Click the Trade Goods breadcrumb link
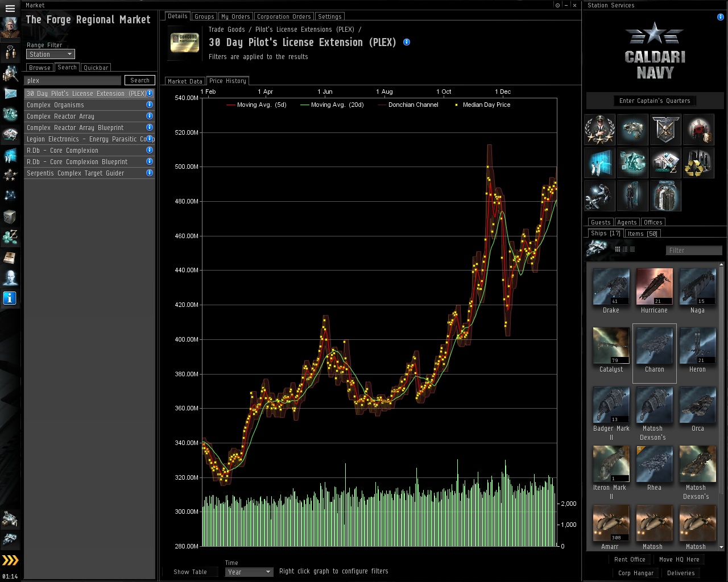This screenshot has width=728, height=582. pos(227,30)
